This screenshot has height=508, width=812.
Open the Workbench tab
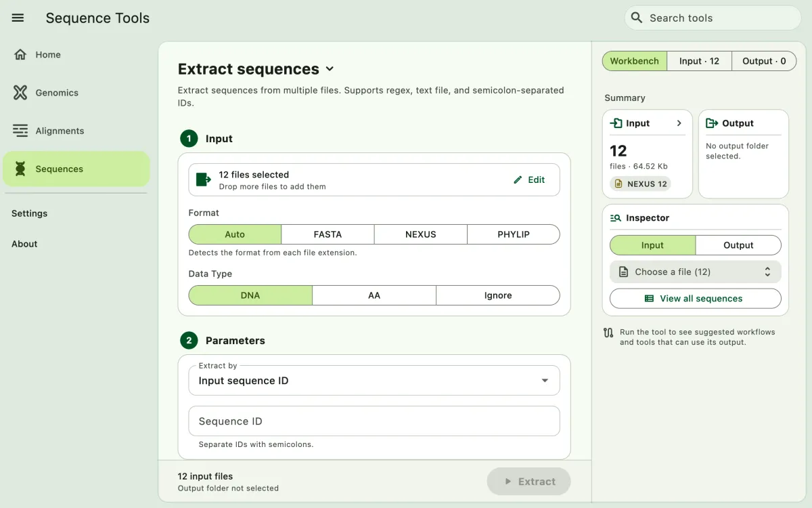(x=634, y=61)
